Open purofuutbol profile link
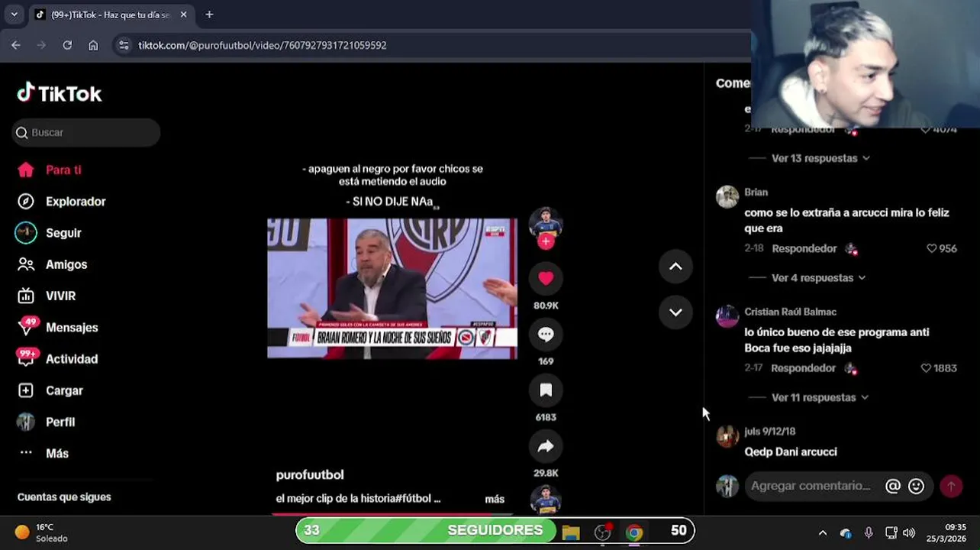This screenshot has width=980, height=550. (x=310, y=474)
